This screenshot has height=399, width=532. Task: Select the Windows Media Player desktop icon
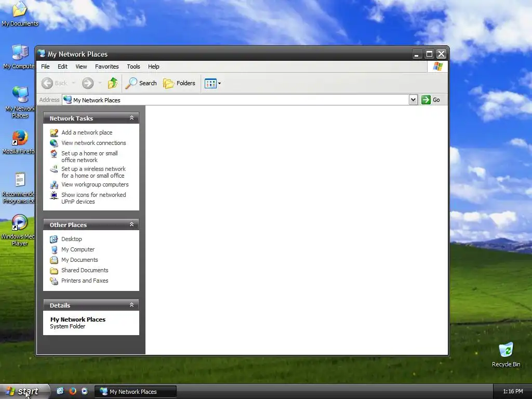coord(19,230)
